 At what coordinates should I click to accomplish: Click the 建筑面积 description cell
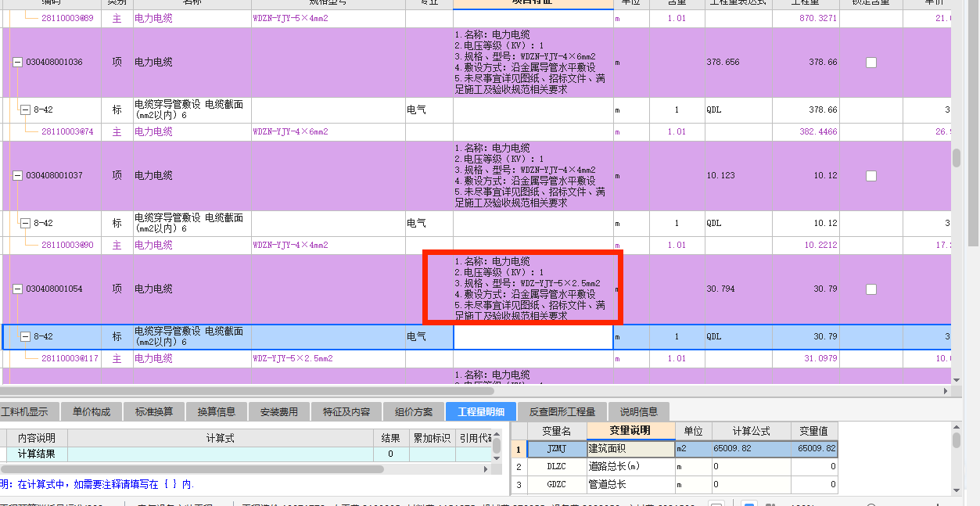click(x=630, y=449)
